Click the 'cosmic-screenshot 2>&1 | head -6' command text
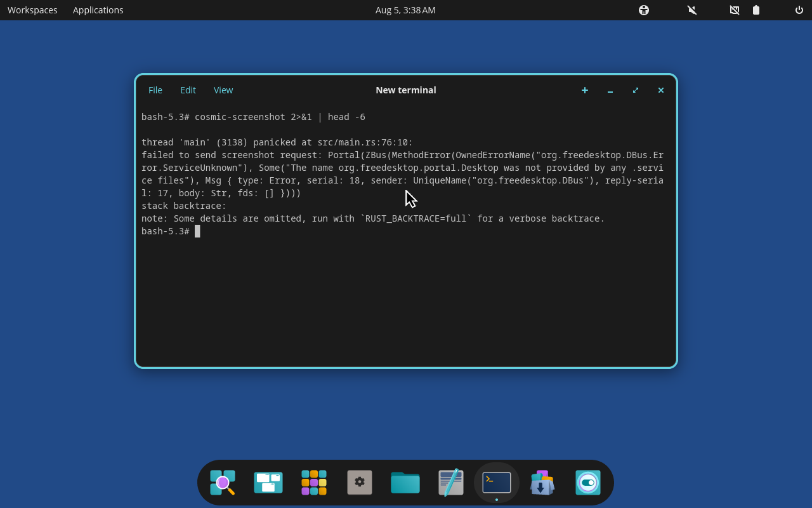 280,117
